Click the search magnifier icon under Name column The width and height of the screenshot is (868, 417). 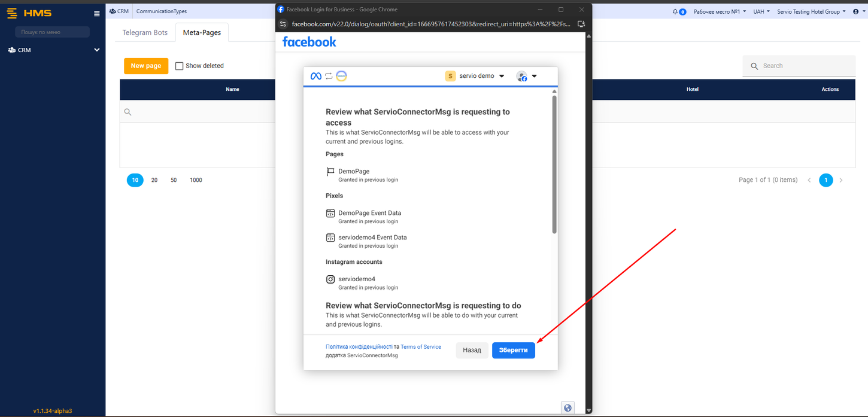coord(128,111)
